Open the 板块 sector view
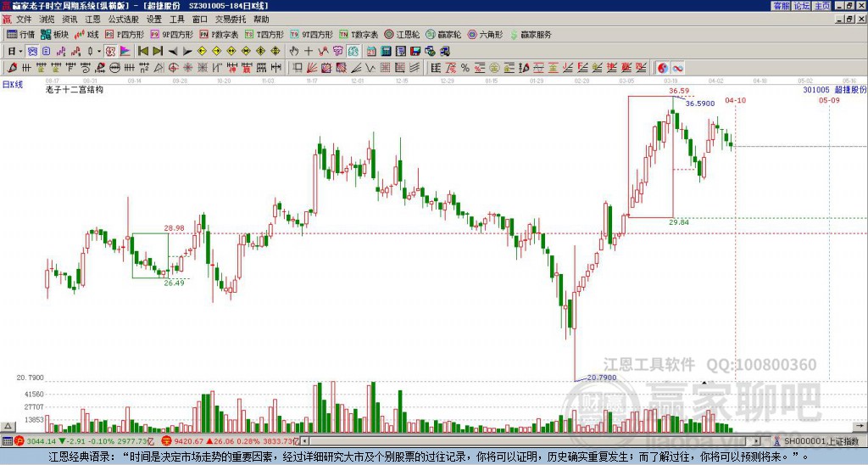 click(x=55, y=34)
